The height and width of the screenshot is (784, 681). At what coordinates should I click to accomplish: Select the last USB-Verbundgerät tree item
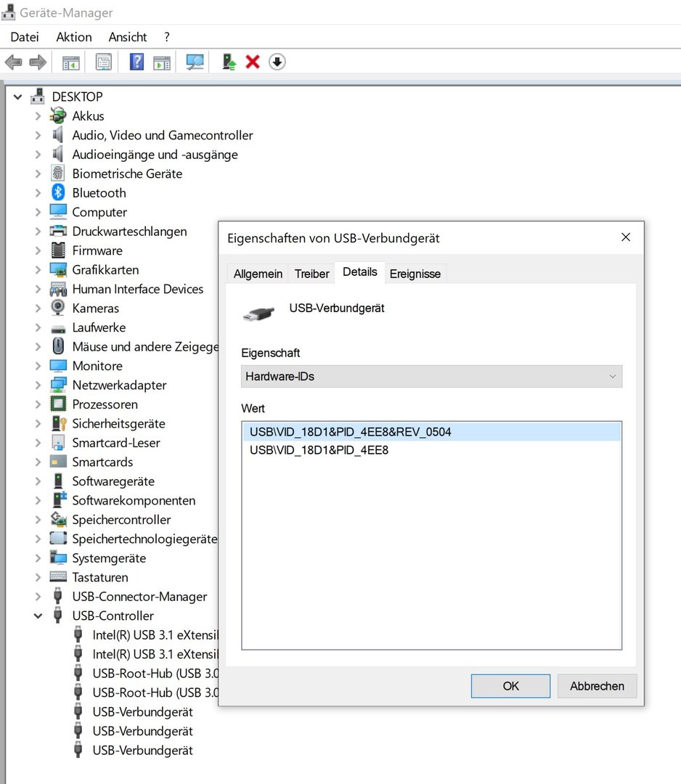point(142,751)
